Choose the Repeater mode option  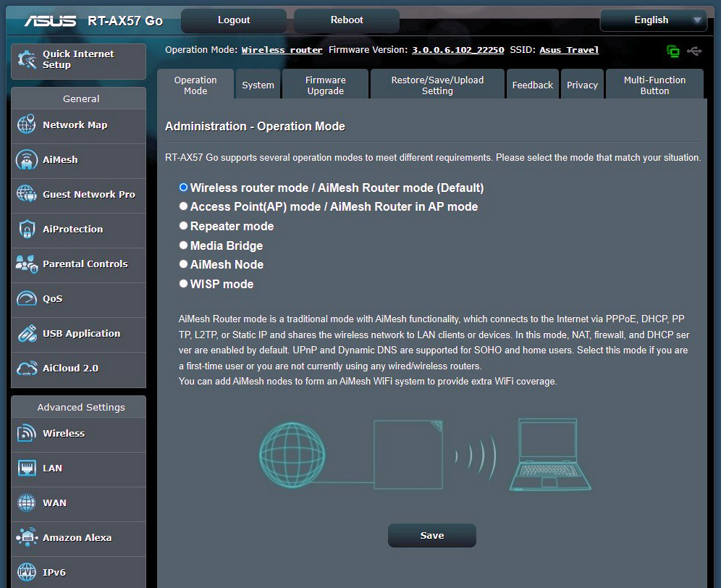[x=184, y=226]
